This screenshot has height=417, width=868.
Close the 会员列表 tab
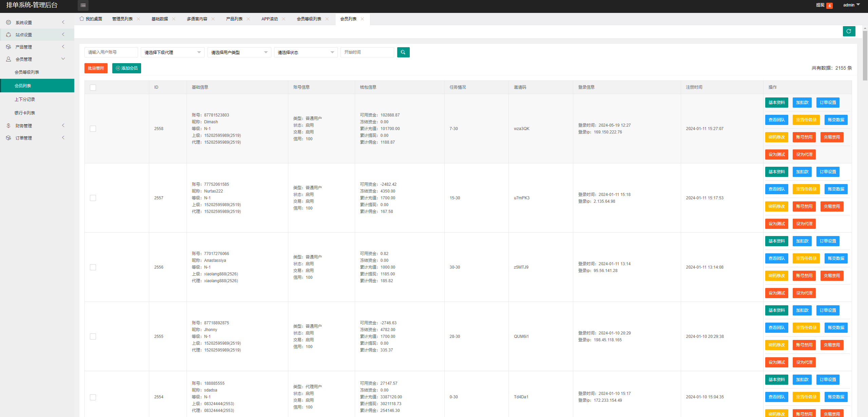point(362,19)
